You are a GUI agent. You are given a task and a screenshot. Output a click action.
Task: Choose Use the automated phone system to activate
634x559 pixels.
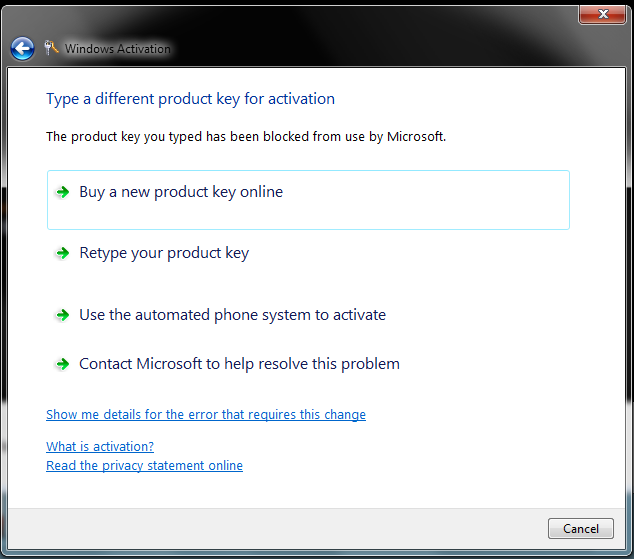pyautogui.click(x=232, y=315)
